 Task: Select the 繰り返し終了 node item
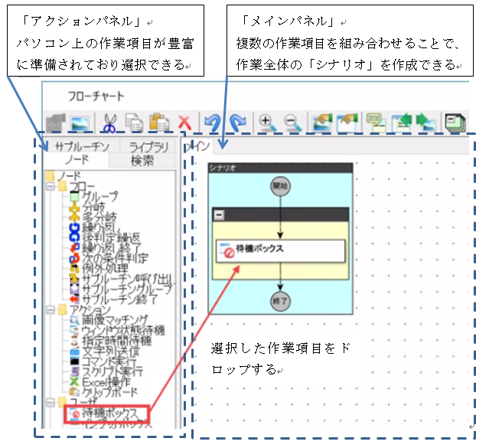(x=106, y=248)
